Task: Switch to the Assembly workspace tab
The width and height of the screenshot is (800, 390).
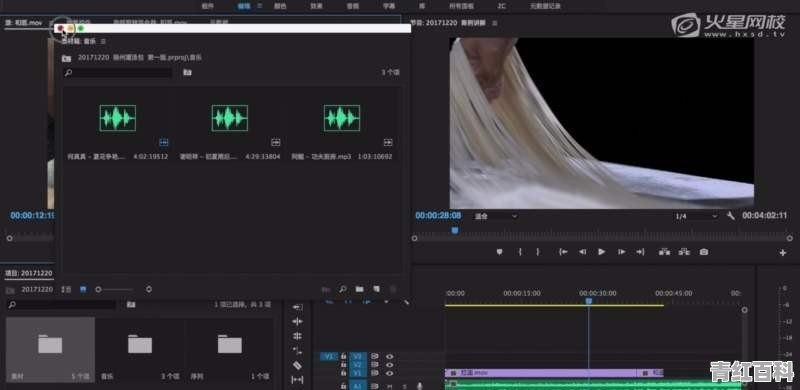Action: click(x=208, y=6)
